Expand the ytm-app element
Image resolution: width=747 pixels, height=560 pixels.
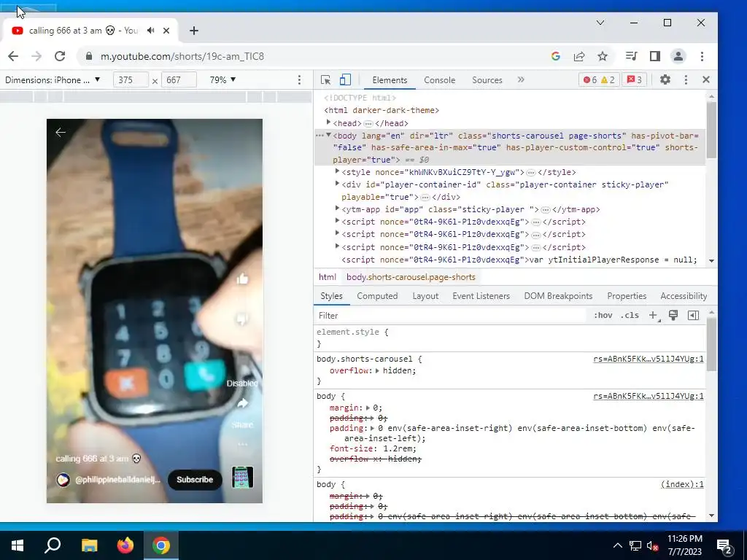point(337,209)
